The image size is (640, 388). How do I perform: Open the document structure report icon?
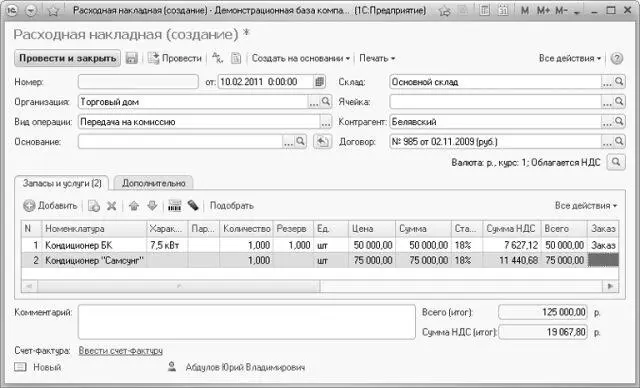236,58
